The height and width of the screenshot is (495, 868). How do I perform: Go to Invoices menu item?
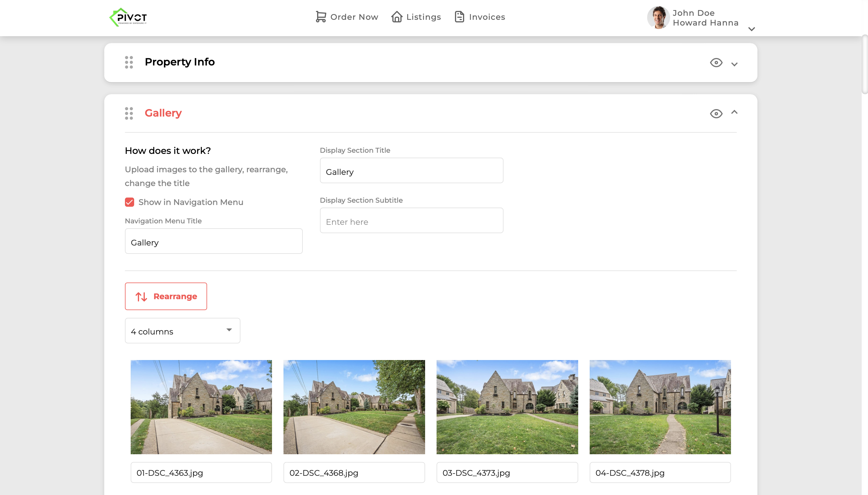[x=487, y=17]
